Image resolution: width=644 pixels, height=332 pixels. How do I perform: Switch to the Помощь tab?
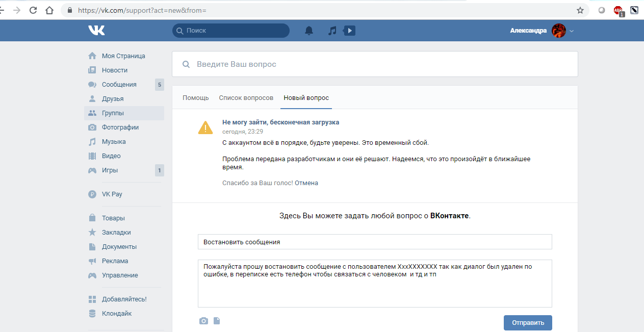(x=196, y=97)
